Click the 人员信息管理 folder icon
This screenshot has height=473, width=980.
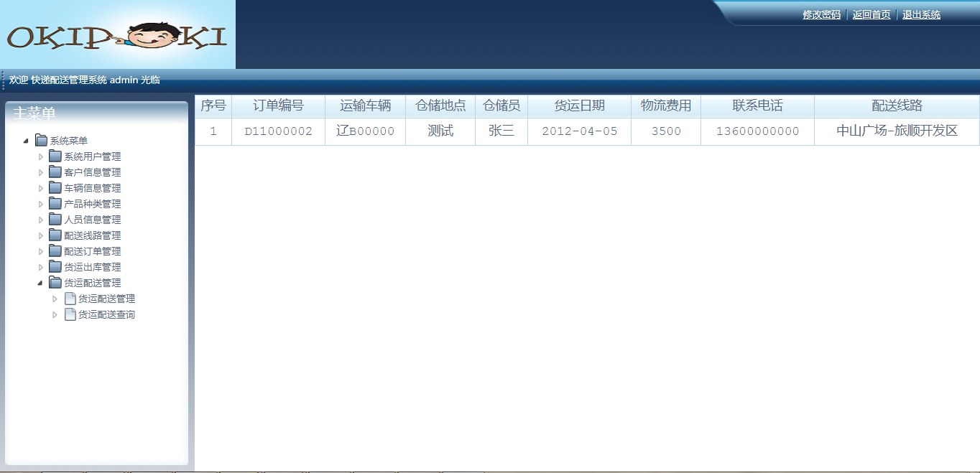(x=55, y=220)
